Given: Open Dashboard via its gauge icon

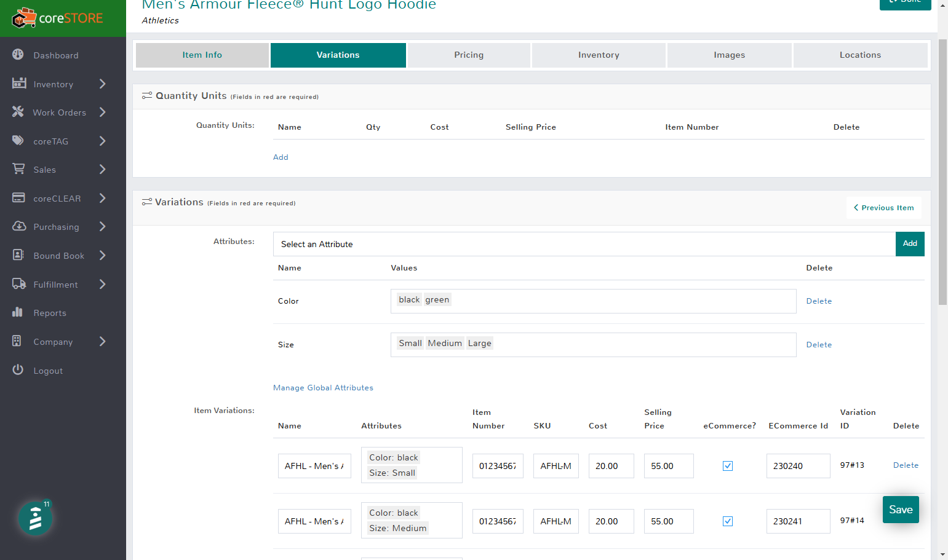Looking at the screenshot, I should point(18,55).
